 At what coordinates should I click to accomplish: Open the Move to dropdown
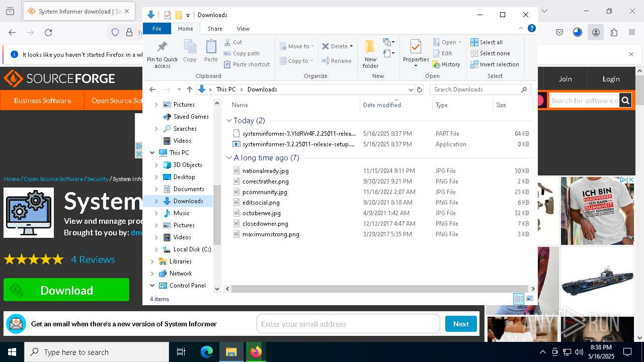297,46
